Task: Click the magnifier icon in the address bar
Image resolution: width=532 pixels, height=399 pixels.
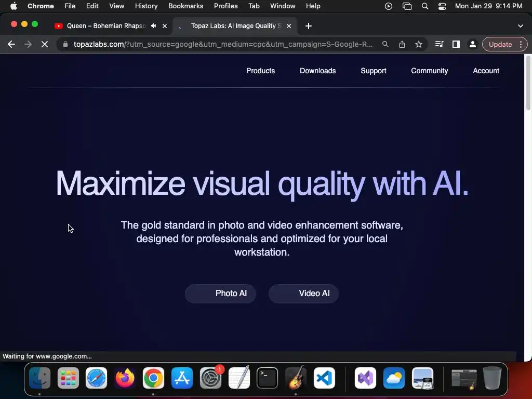Action: coord(385,44)
